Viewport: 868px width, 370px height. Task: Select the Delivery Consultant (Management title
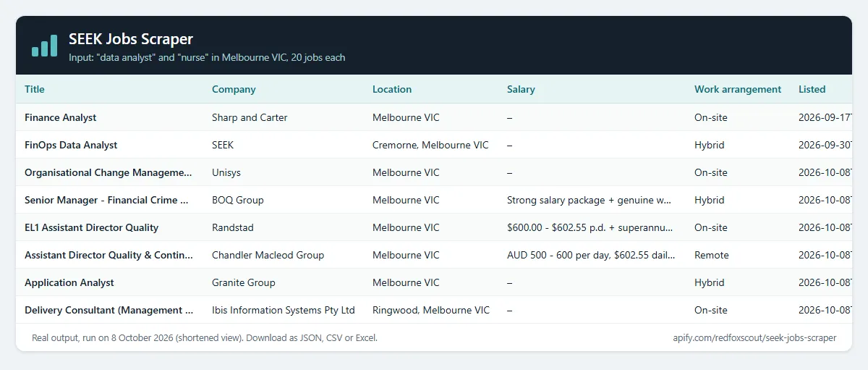click(x=109, y=310)
